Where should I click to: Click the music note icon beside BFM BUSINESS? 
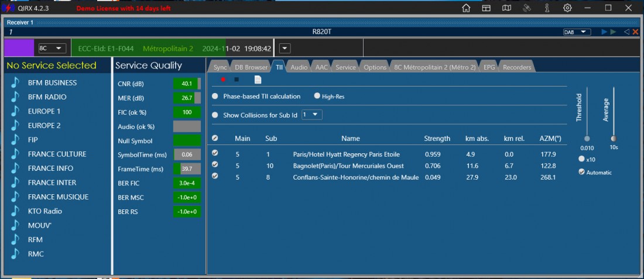tap(15, 82)
